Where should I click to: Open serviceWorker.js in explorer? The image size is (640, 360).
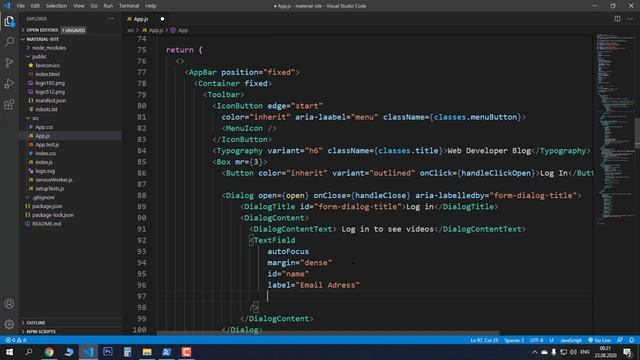coord(53,180)
